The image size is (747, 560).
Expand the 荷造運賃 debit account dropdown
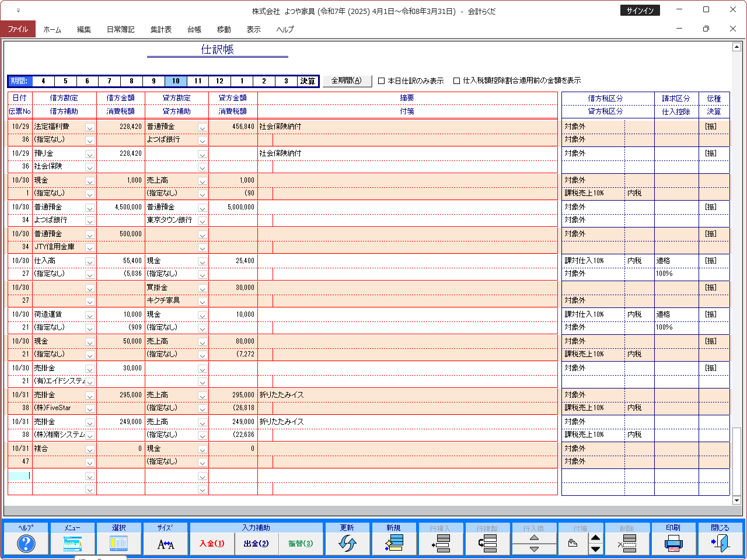pos(90,315)
